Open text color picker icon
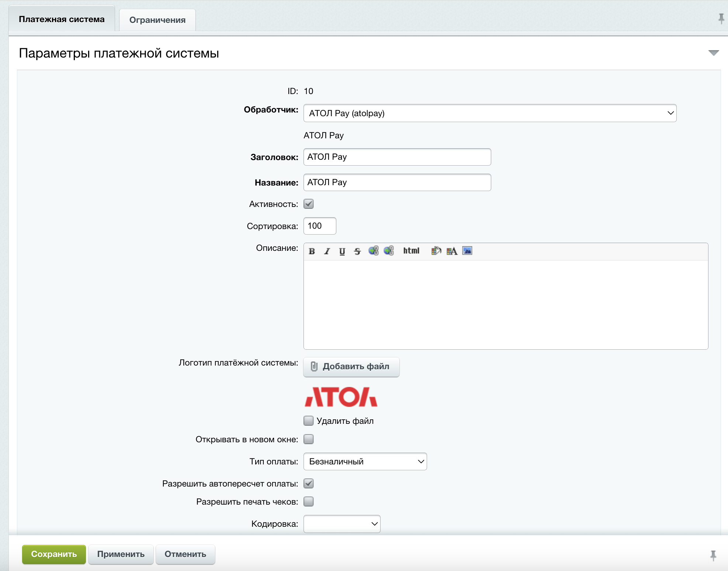This screenshot has height=571, width=728. (452, 251)
